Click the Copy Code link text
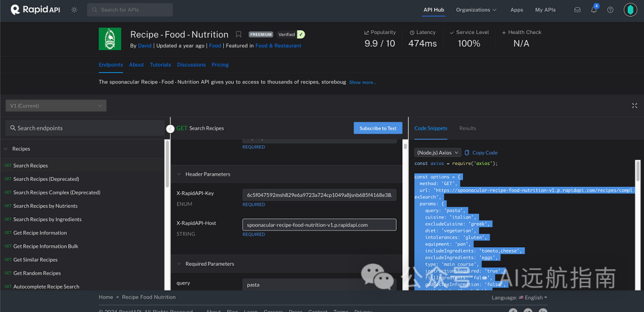Image resolution: width=644 pixels, height=312 pixels. (x=485, y=152)
